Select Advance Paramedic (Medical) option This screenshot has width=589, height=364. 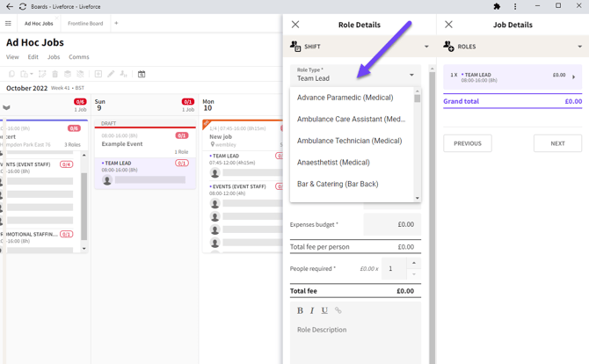click(x=352, y=98)
